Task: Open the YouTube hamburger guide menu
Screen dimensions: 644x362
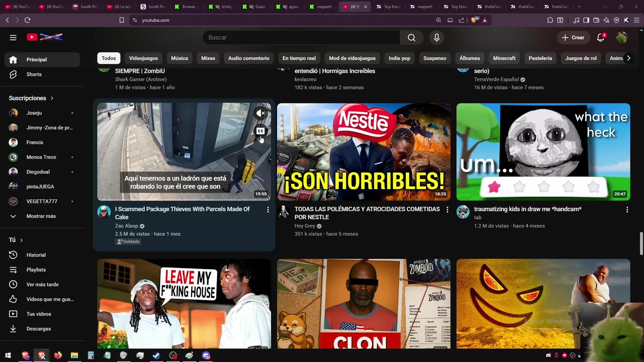Action: tap(13, 37)
